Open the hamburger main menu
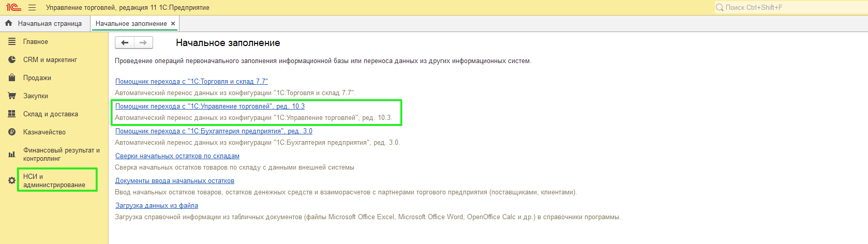Viewport: 868px width, 244px height. tap(32, 7)
